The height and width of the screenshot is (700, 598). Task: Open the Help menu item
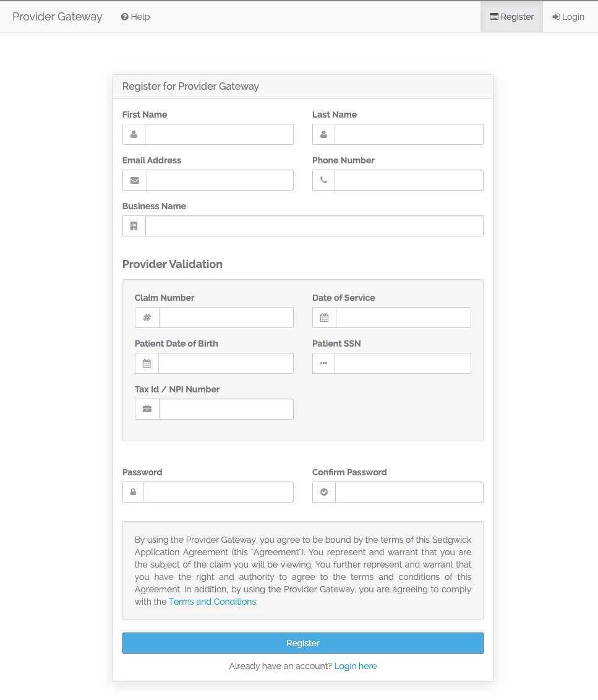[135, 17]
